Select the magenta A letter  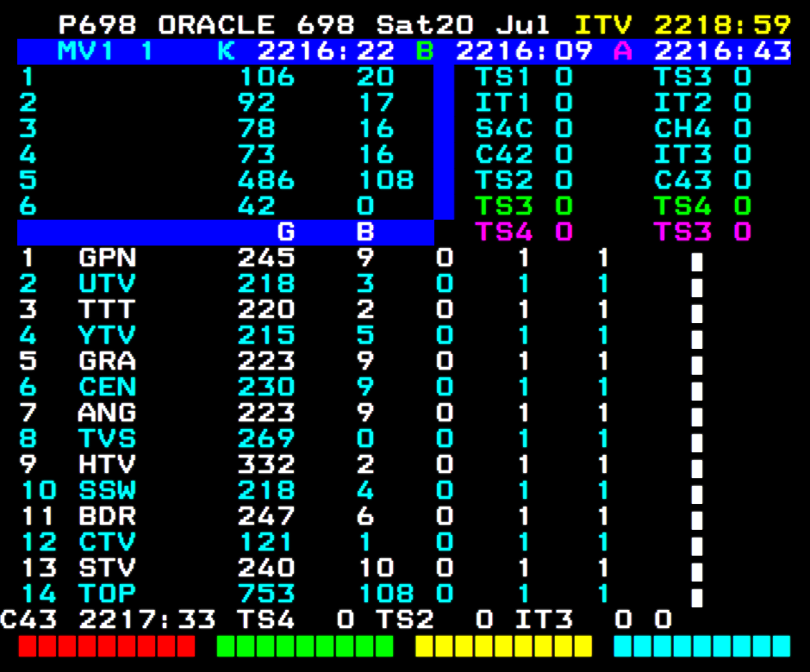(623, 51)
